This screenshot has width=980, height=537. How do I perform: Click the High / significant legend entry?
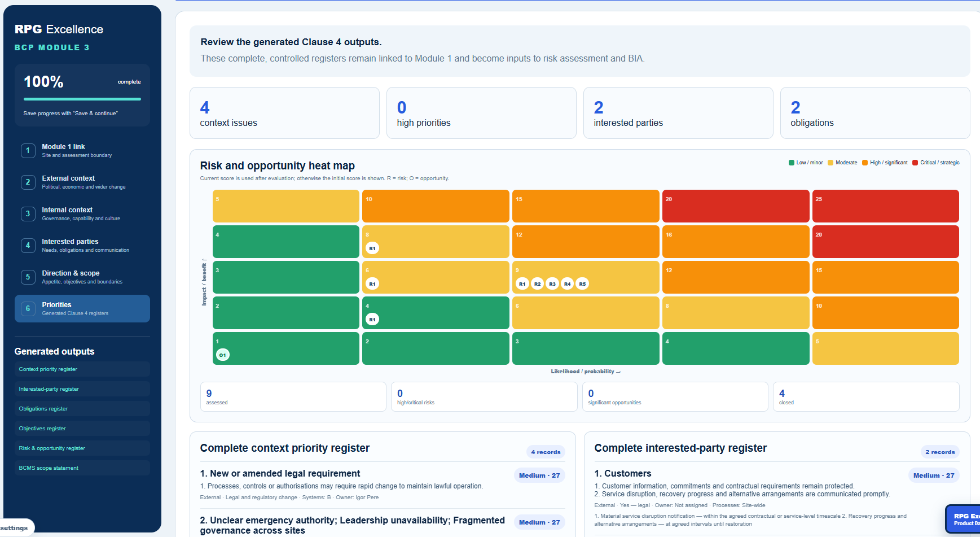885,163
